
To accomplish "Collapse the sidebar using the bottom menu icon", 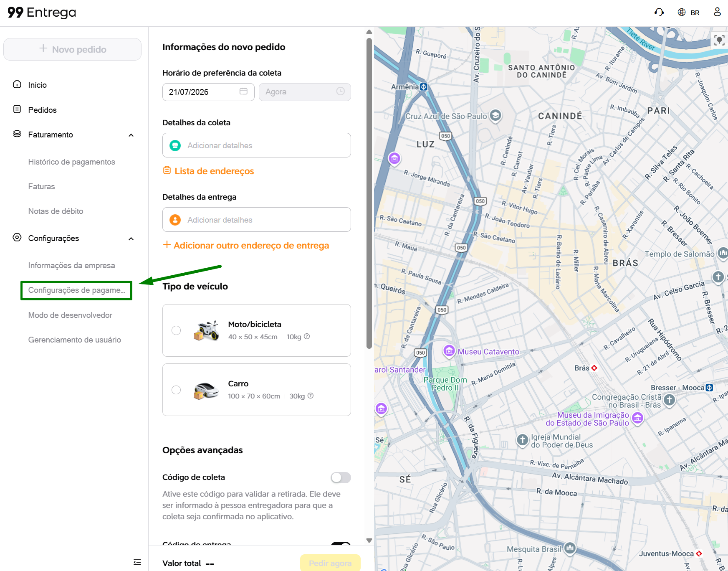I will pyautogui.click(x=137, y=562).
